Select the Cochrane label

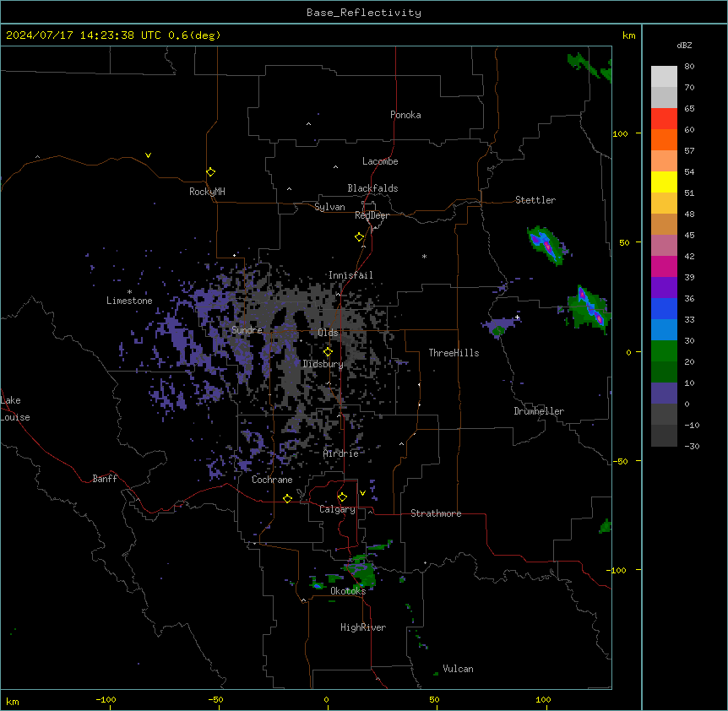(272, 480)
